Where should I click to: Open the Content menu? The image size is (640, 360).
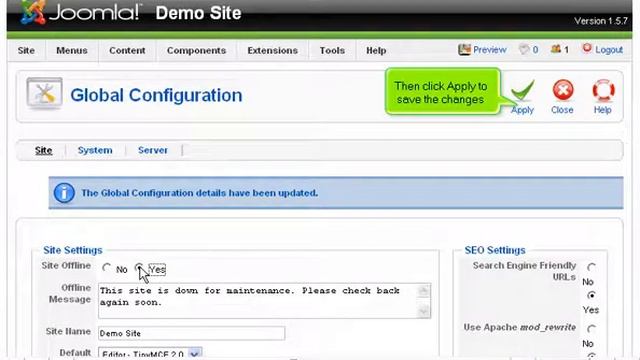click(127, 51)
